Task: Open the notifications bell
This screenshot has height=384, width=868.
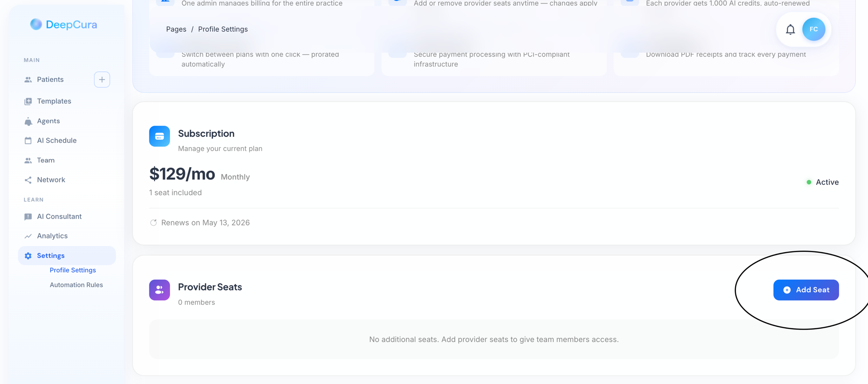Action: [790, 30]
